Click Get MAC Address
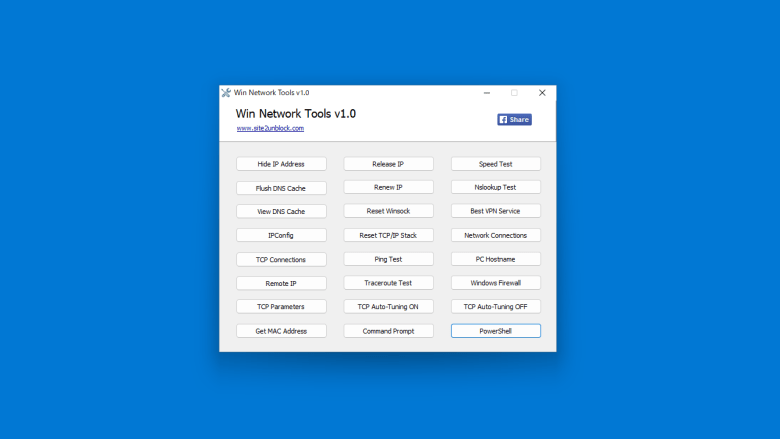This screenshot has width=780, height=439. 281,331
